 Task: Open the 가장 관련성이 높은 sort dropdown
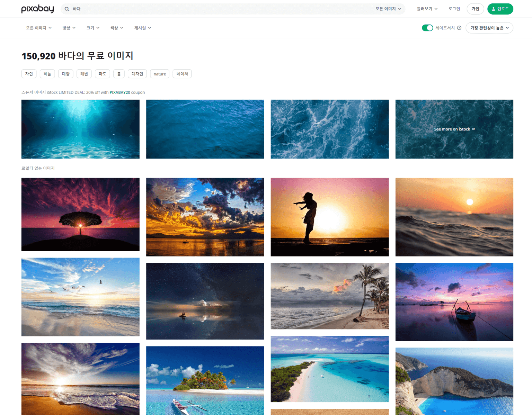[x=489, y=28]
